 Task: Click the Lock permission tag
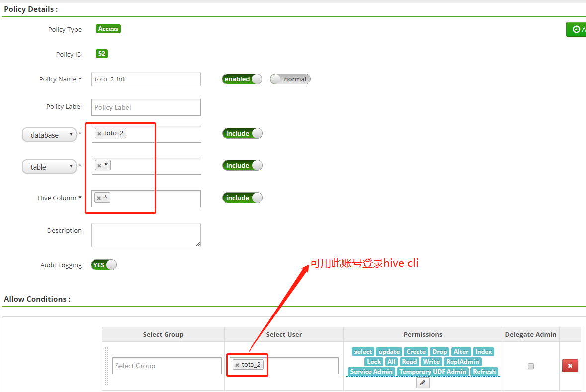[x=374, y=362]
